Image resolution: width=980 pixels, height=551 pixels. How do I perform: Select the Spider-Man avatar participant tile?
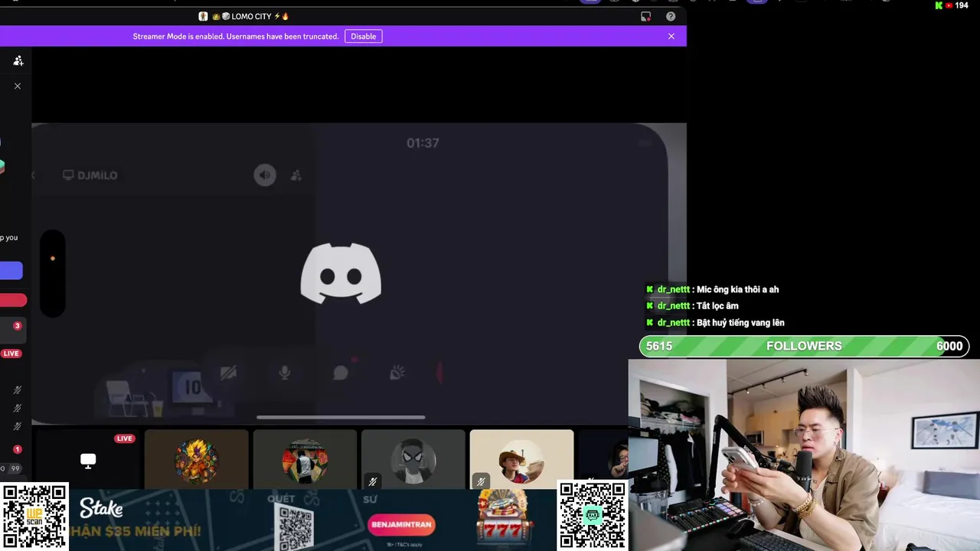(x=413, y=459)
